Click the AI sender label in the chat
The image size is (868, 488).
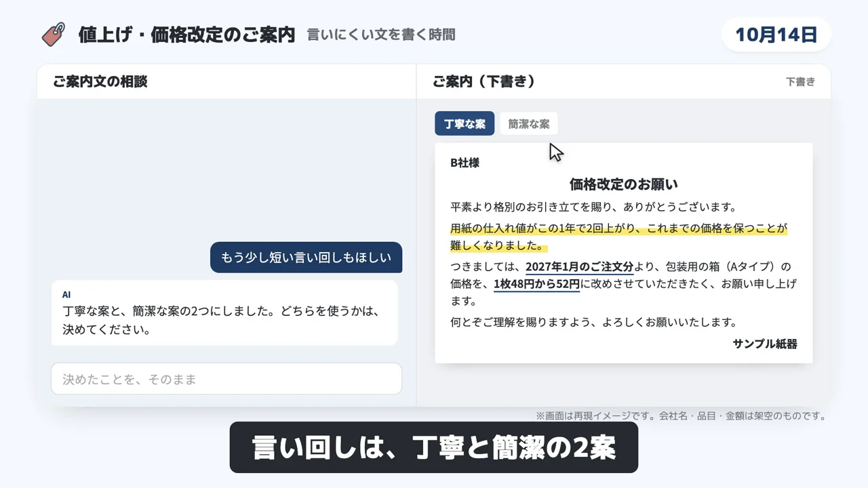[x=66, y=295]
